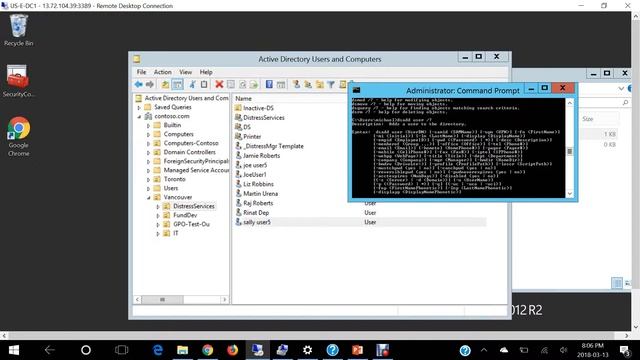This screenshot has height=360, width=640.
Task: Open the File menu
Action: click(141, 72)
